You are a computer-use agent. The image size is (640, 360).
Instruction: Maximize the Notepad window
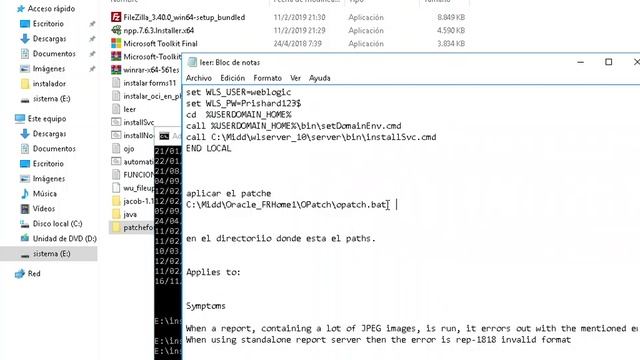[x=609, y=62]
